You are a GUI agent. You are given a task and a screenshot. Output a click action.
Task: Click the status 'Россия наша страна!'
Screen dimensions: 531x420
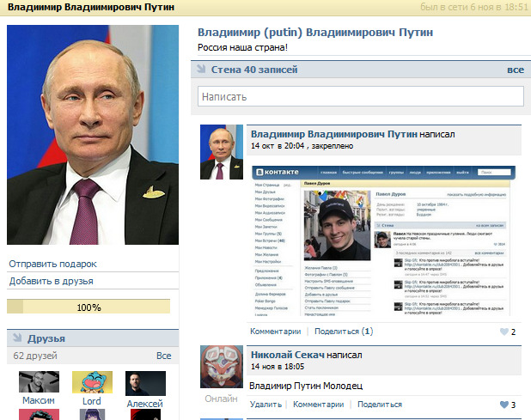pyautogui.click(x=242, y=47)
